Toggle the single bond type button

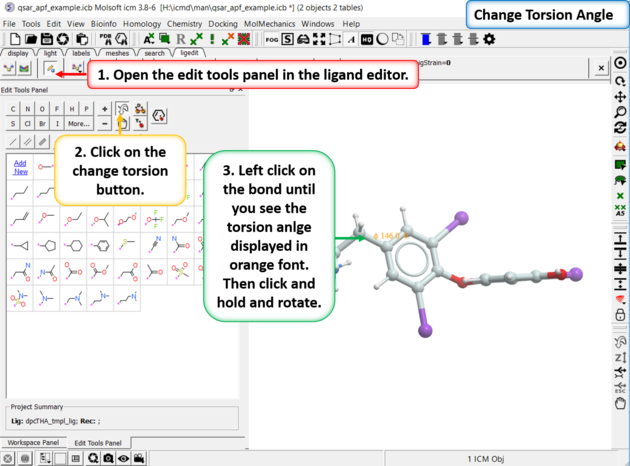pos(12,142)
